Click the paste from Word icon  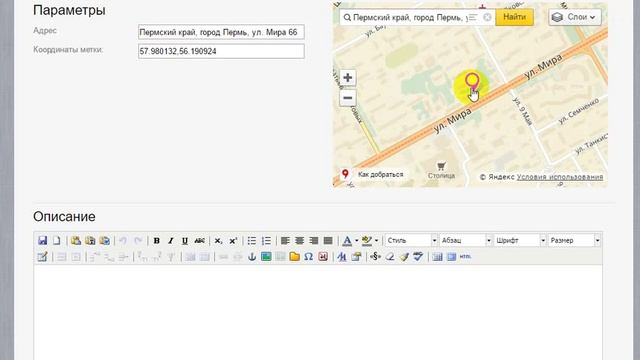pos(104,240)
